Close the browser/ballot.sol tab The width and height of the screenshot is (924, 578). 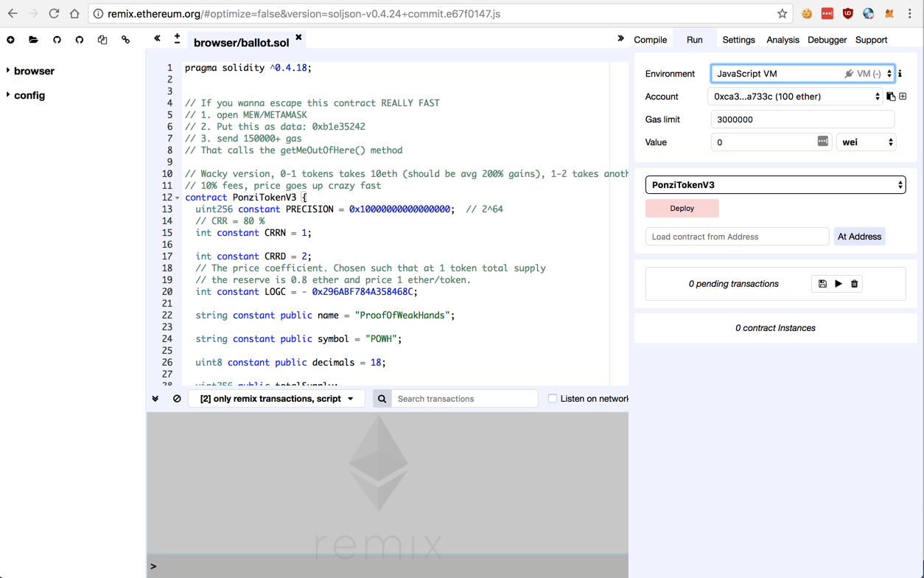coord(298,37)
